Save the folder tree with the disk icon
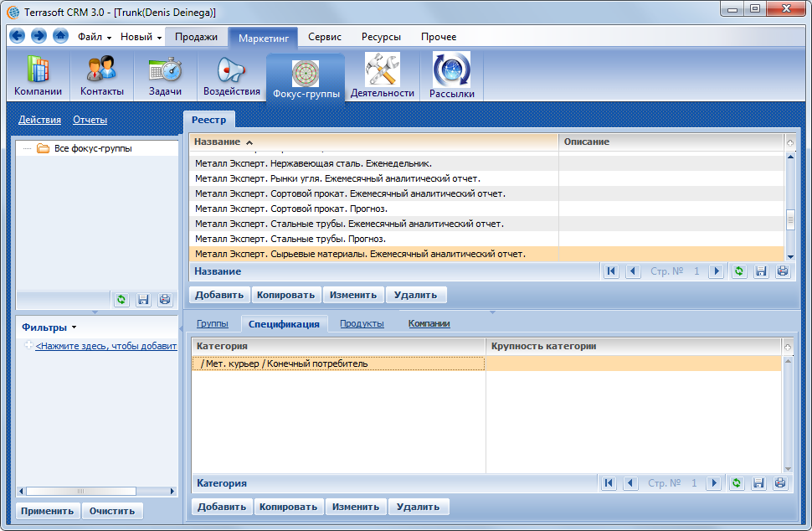Viewport: 812px width, 531px height. click(x=143, y=300)
